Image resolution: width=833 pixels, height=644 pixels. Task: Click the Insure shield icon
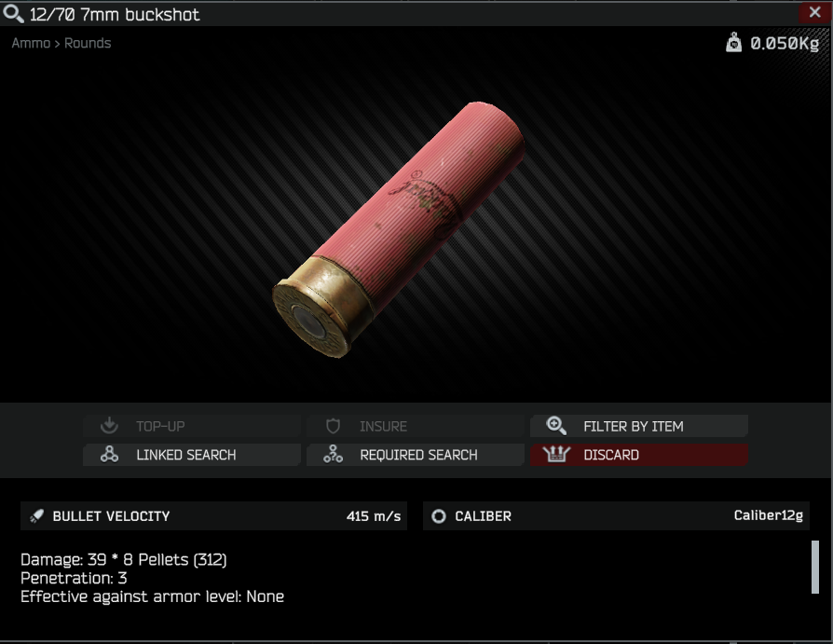click(x=333, y=426)
